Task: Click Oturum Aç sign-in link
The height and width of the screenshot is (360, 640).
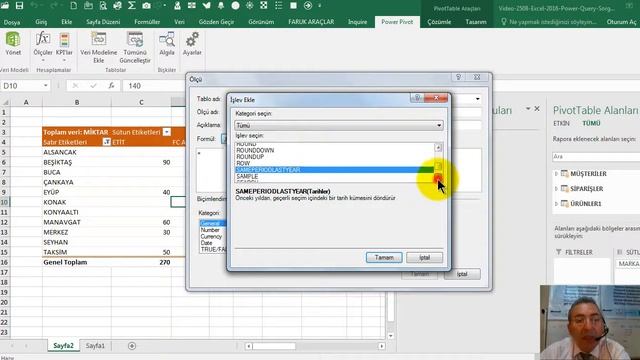Action: [621, 22]
